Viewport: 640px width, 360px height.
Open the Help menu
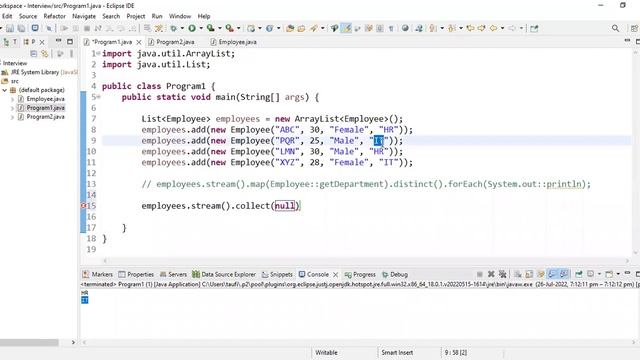point(204,16)
